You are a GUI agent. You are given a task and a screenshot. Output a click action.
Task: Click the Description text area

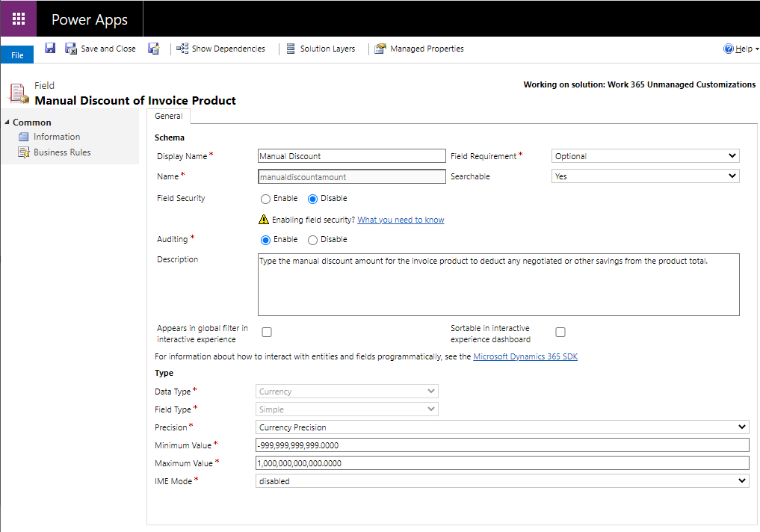pyautogui.click(x=498, y=285)
